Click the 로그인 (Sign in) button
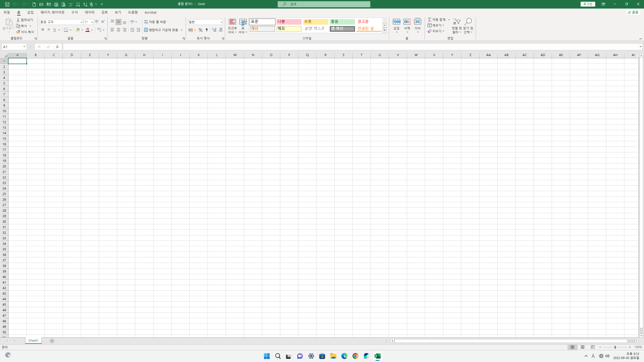This screenshot has width=644, height=362. 588,4
